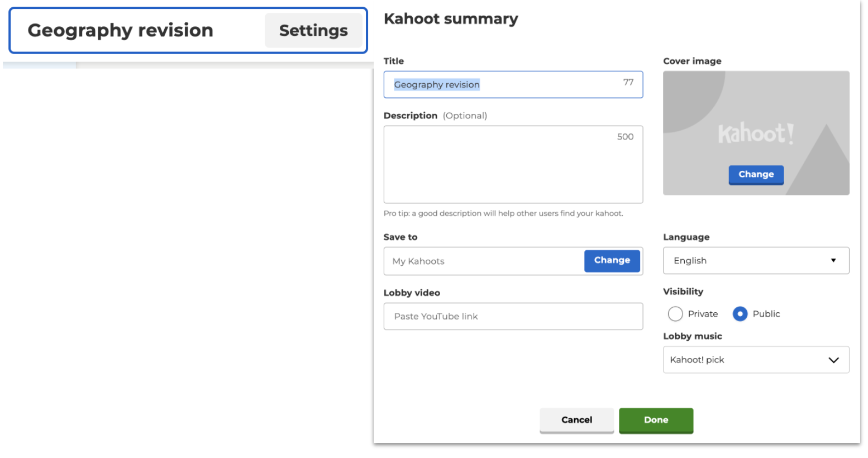
Task: Open Settings next to Geography revision
Action: click(313, 30)
